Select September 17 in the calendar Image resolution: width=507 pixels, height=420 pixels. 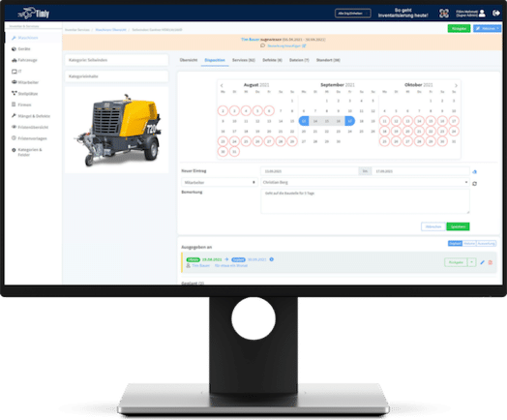[x=349, y=121]
